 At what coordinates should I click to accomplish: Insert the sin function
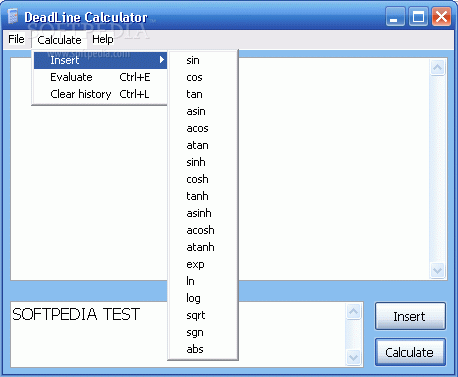pyautogui.click(x=203, y=60)
